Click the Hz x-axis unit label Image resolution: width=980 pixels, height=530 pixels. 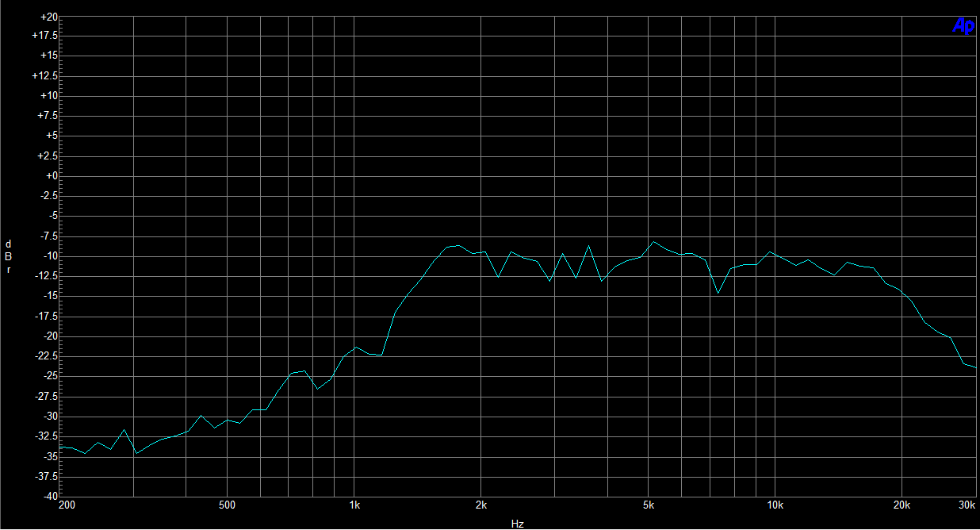pyautogui.click(x=518, y=524)
